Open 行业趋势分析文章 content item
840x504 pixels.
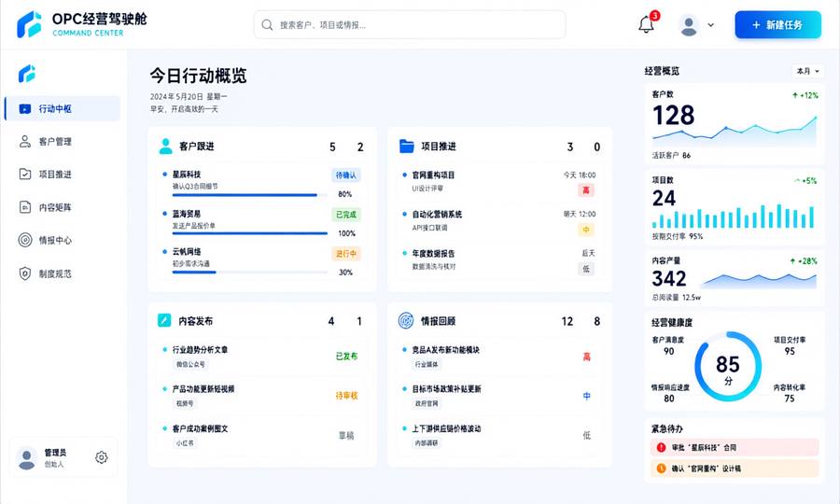(262, 357)
